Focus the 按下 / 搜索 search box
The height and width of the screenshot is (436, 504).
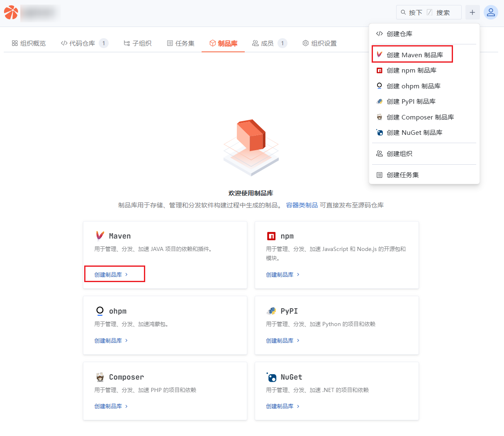pyautogui.click(x=429, y=12)
